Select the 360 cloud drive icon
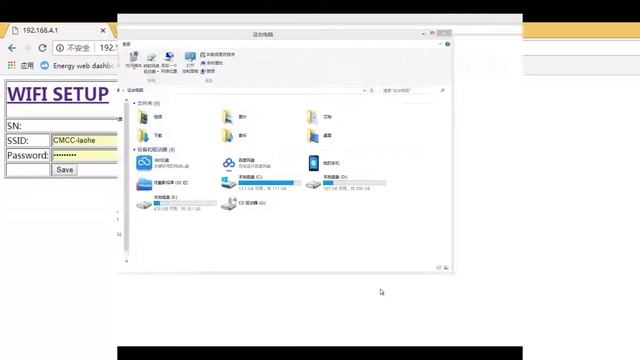The image size is (640, 360). pyautogui.click(x=144, y=163)
